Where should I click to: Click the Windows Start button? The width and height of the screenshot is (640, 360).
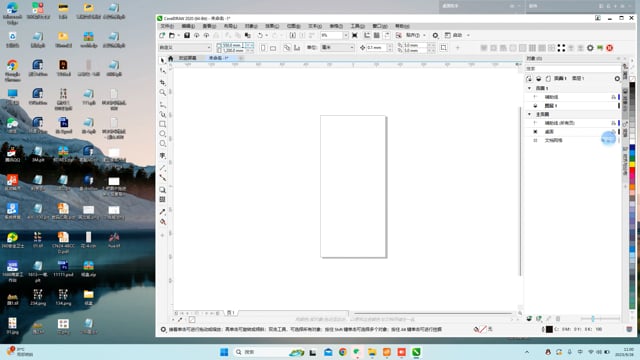[x=224, y=352]
